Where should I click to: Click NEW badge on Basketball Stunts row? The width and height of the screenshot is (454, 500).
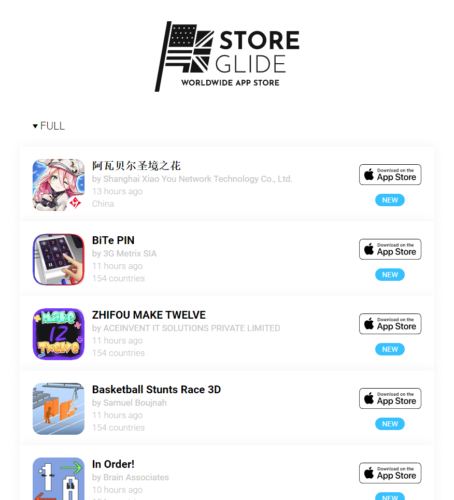tap(390, 424)
